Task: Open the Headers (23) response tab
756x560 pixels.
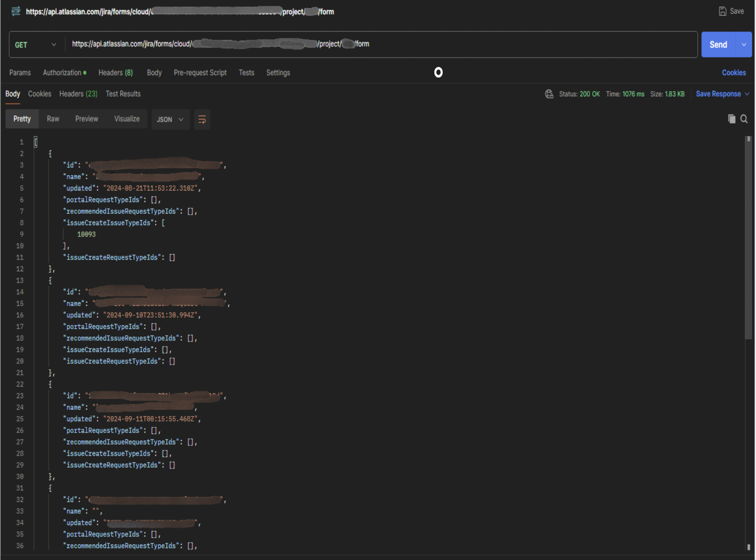Action: coord(78,94)
